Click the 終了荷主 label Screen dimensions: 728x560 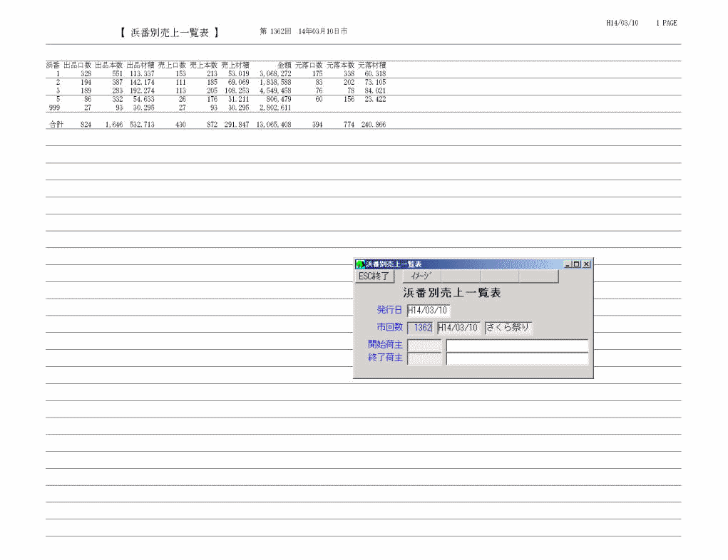[385, 358]
